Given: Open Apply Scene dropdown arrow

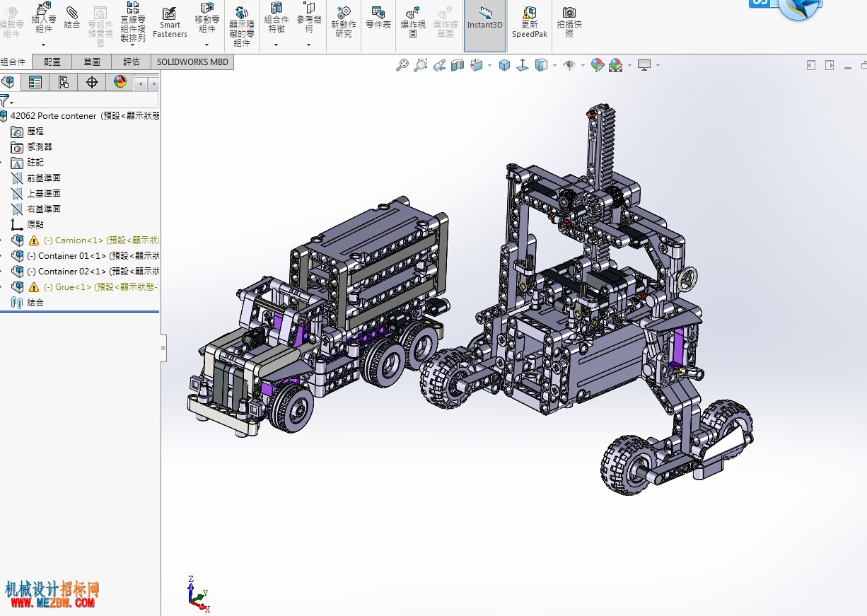Looking at the screenshot, I should (x=629, y=66).
